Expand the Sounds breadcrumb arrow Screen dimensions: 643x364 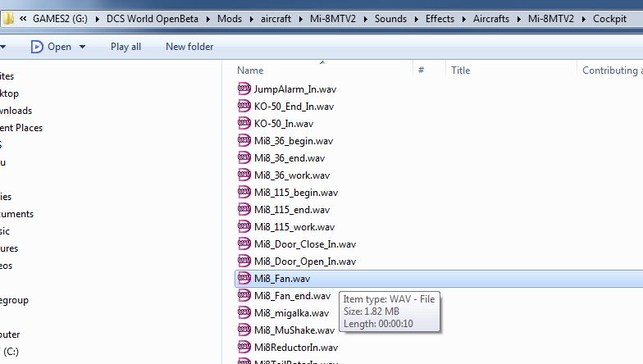[417, 19]
